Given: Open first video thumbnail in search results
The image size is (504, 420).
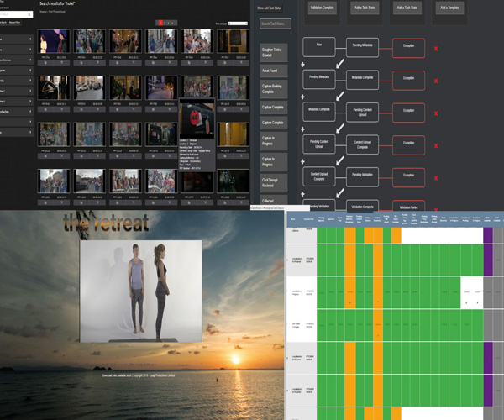Looking at the screenshot, I should pyautogui.click(x=52, y=41).
